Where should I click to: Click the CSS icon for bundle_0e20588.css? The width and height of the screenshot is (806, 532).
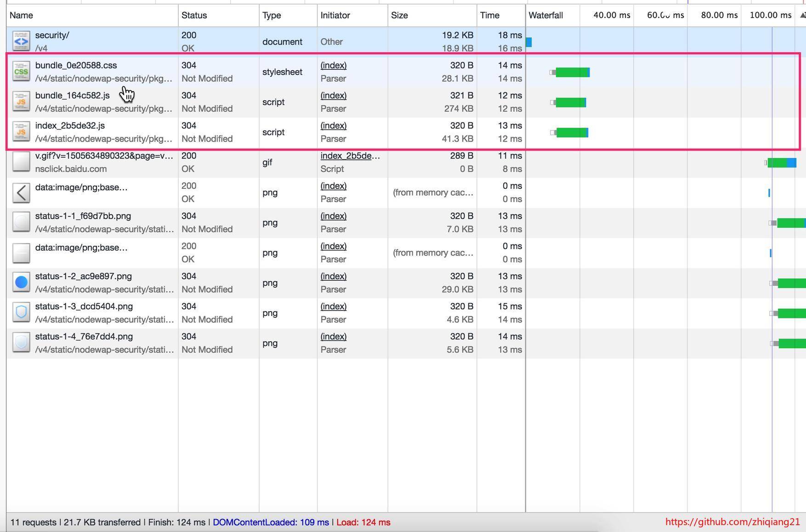21,72
